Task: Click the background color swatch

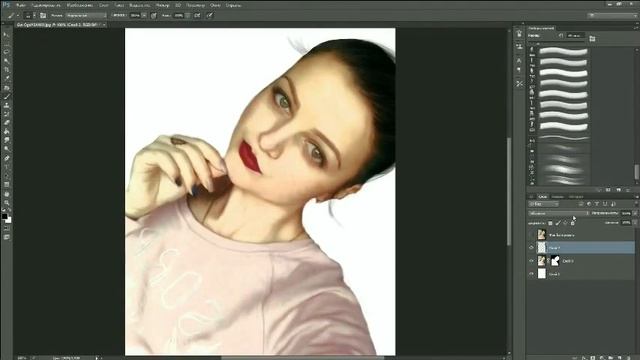Action: pos(9,220)
